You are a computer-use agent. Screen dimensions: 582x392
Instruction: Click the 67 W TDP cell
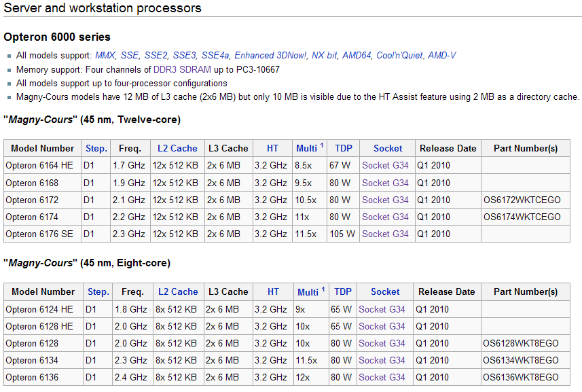pyautogui.click(x=342, y=165)
